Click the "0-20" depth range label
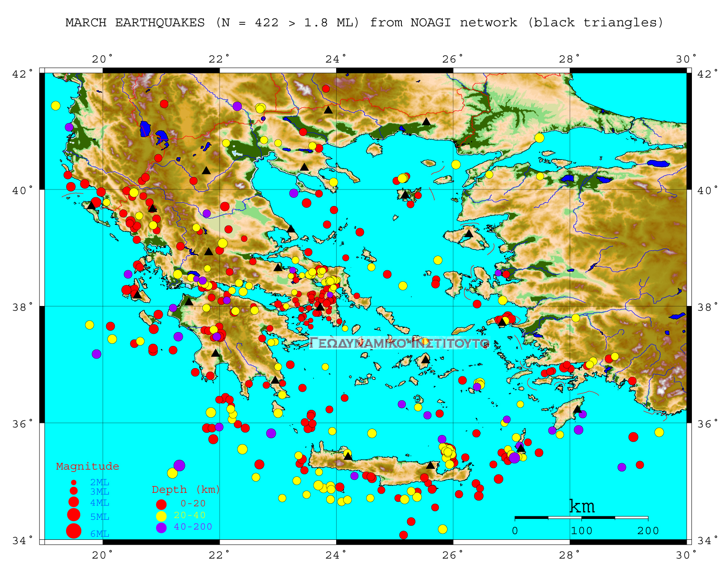Screen dimensions: 728x575 click(x=193, y=504)
